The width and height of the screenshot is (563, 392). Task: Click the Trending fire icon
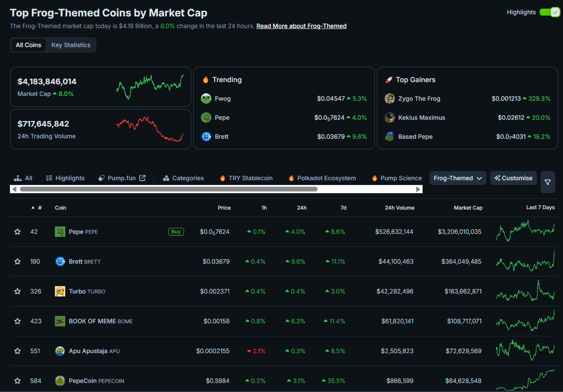click(x=205, y=80)
